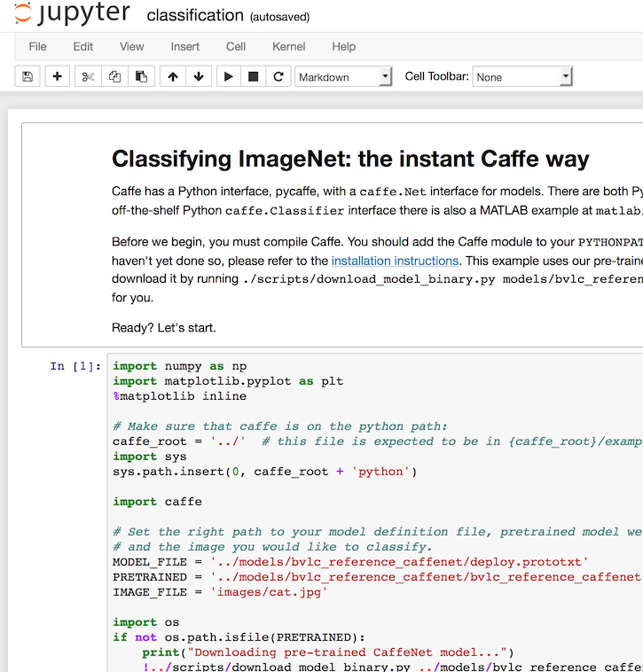Image resolution: width=643 pixels, height=672 pixels.
Task: Click the 'if not os.path.isfile(PRETRAINED):' line
Action: click(239, 637)
